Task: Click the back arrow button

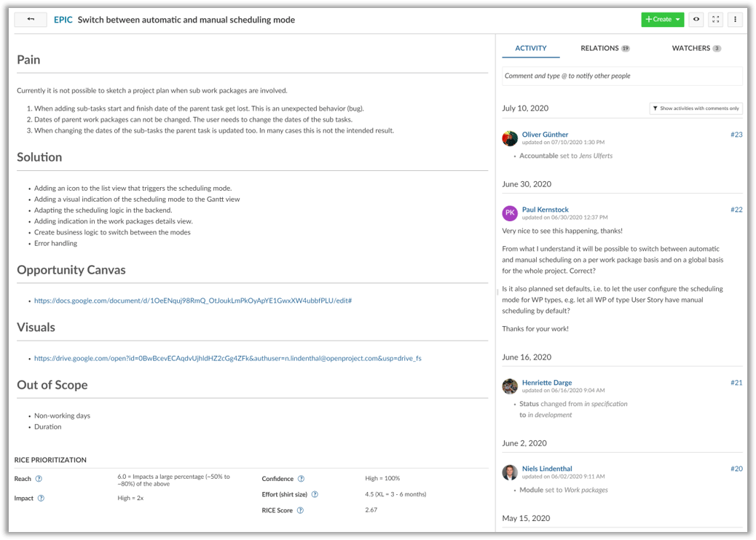Action: click(x=31, y=20)
